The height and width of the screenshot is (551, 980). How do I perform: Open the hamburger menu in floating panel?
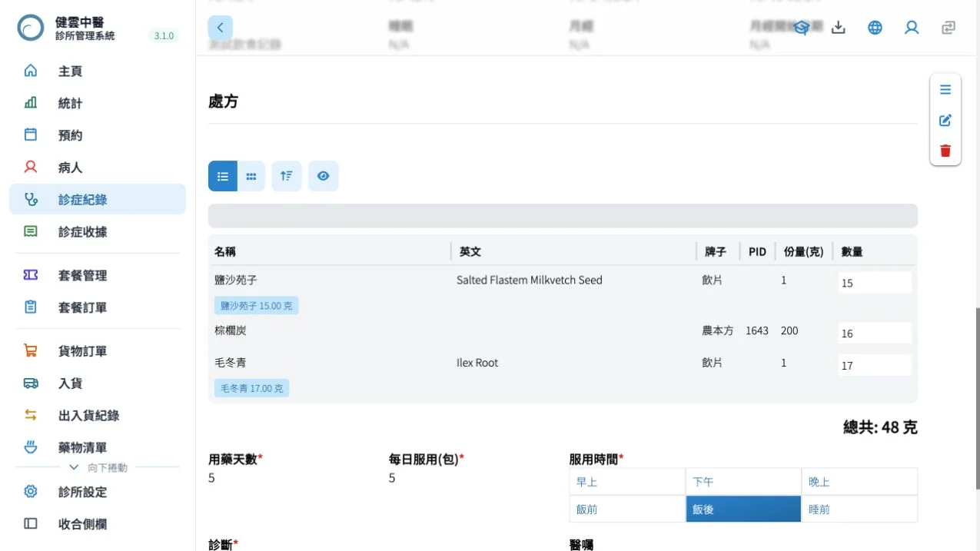tap(945, 90)
